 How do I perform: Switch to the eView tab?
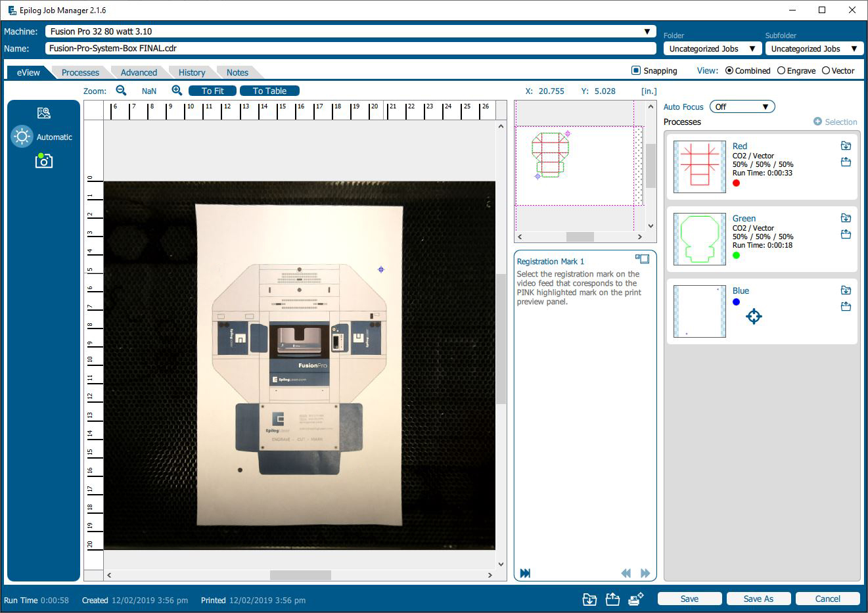pyautogui.click(x=28, y=72)
